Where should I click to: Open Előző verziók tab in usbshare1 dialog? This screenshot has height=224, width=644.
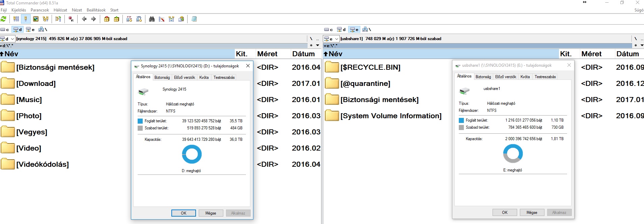pyautogui.click(x=506, y=77)
